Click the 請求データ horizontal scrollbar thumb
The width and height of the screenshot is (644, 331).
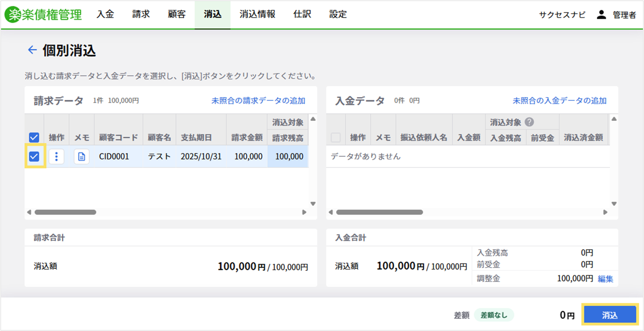coord(66,212)
